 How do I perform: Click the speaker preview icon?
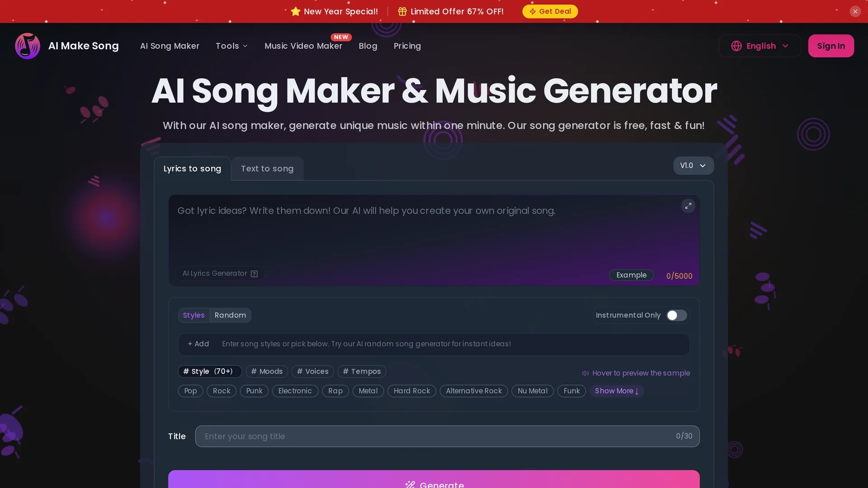585,373
